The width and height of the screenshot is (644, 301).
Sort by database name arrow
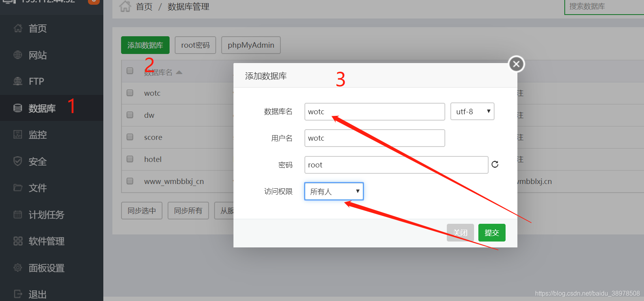click(x=179, y=72)
